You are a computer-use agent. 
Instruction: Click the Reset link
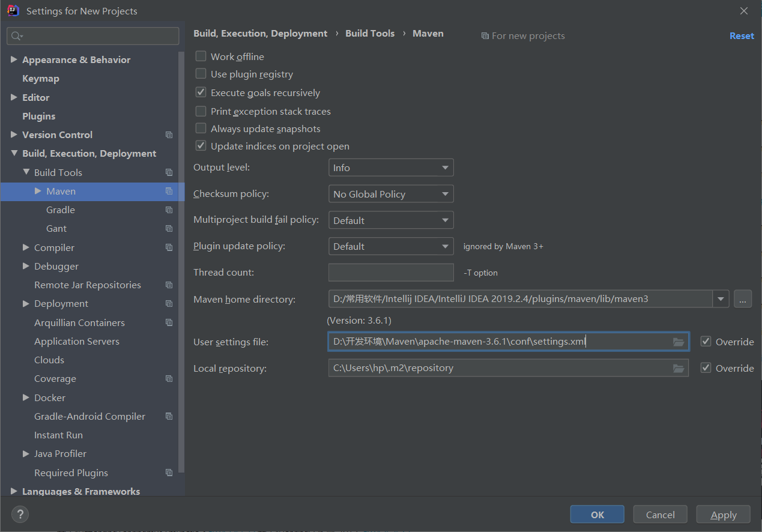coord(742,36)
